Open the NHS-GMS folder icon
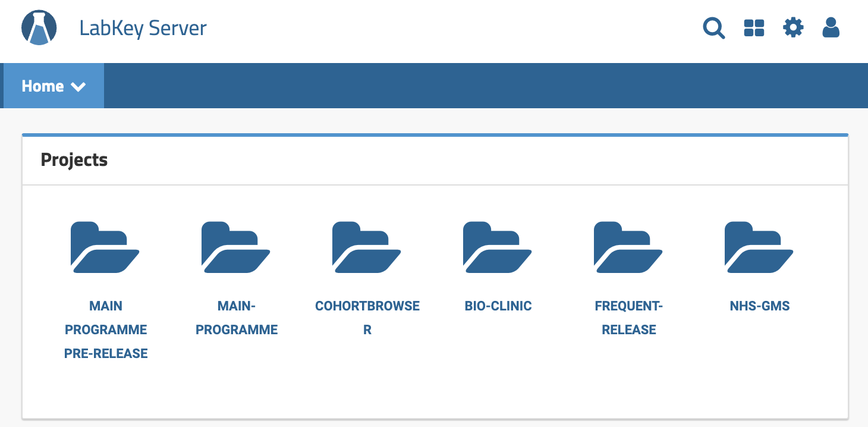The width and height of the screenshot is (868, 427). pyautogui.click(x=759, y=247)
